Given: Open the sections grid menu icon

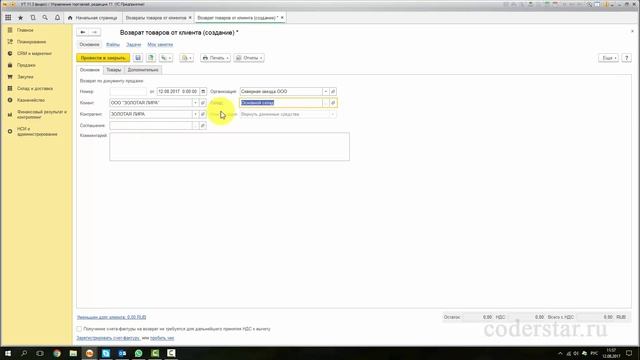Looking at the screenshot, I should pyautogui.click(x=8, y=18).
